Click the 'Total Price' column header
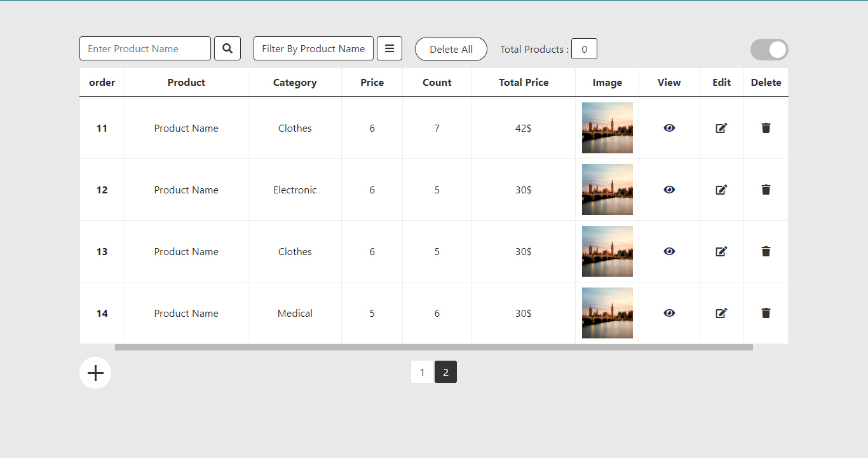Image resolution: width=868 pixels, height=458 pixels. (524, 82)
